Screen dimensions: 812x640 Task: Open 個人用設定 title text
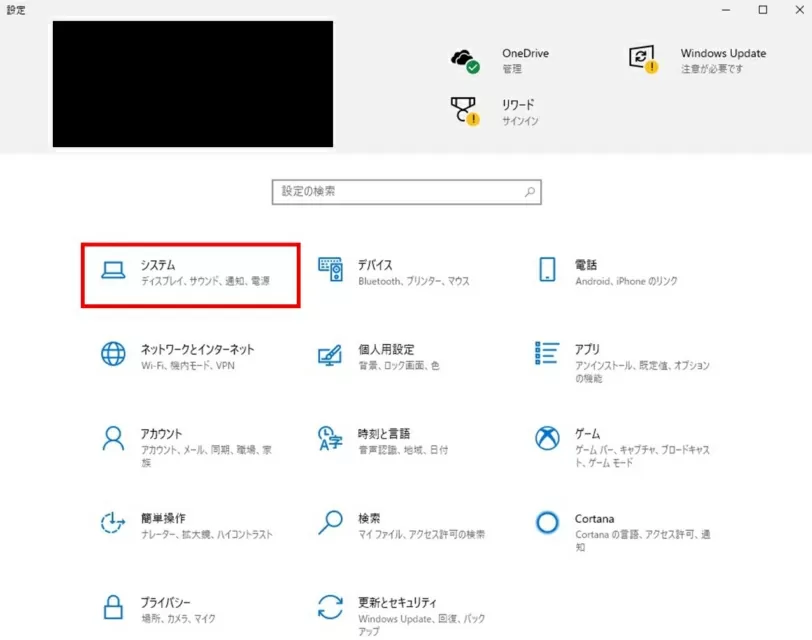click(x=386, y=350)
